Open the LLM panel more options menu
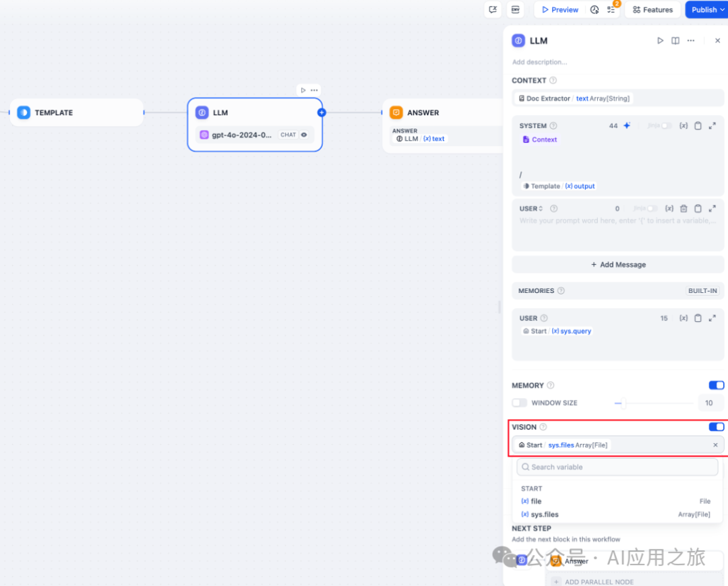The width and height of the screenshot is (728, 586). click(x=691, y=41)
